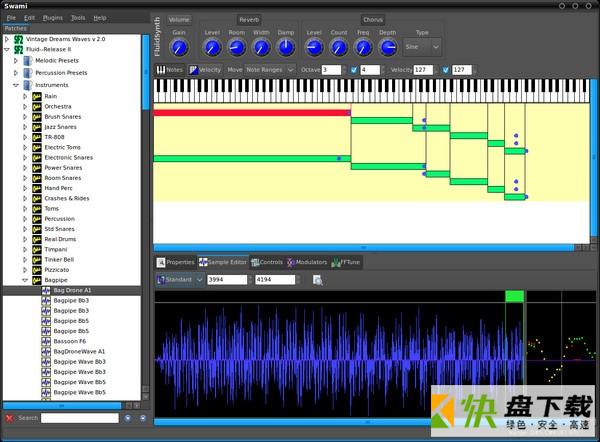
Task: Open the Standard loop type dropdown
Action: [x=180, y=280]
